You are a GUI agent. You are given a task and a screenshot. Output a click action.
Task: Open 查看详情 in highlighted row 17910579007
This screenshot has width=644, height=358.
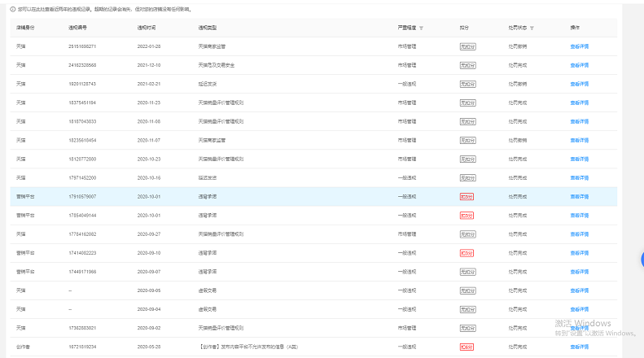579,197
